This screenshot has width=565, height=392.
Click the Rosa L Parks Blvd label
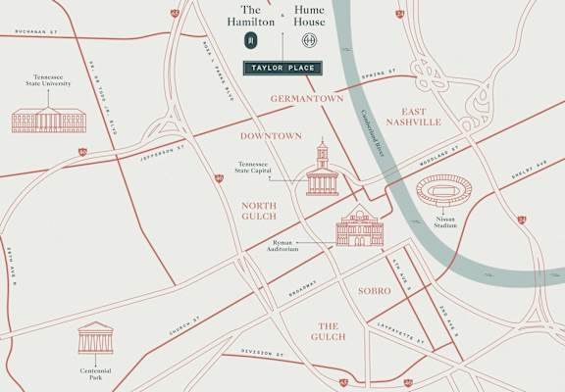pos(219,71)
